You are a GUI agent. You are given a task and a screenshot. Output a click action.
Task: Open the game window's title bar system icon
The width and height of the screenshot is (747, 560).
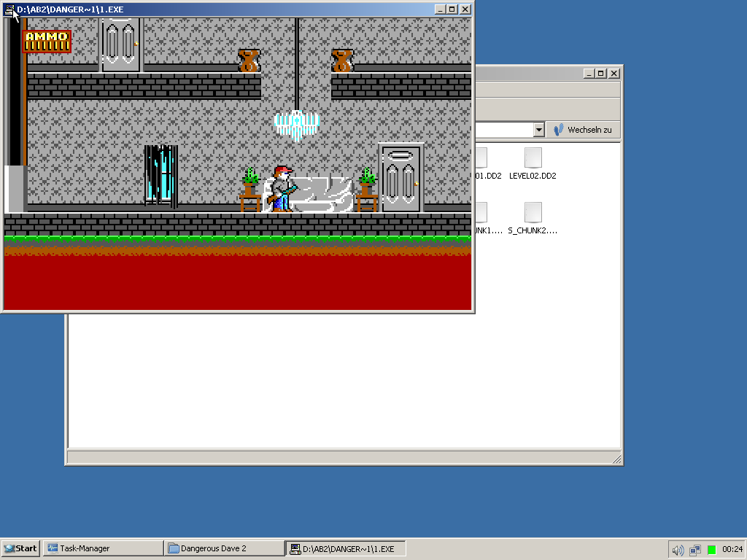click(x=9, y=9)
